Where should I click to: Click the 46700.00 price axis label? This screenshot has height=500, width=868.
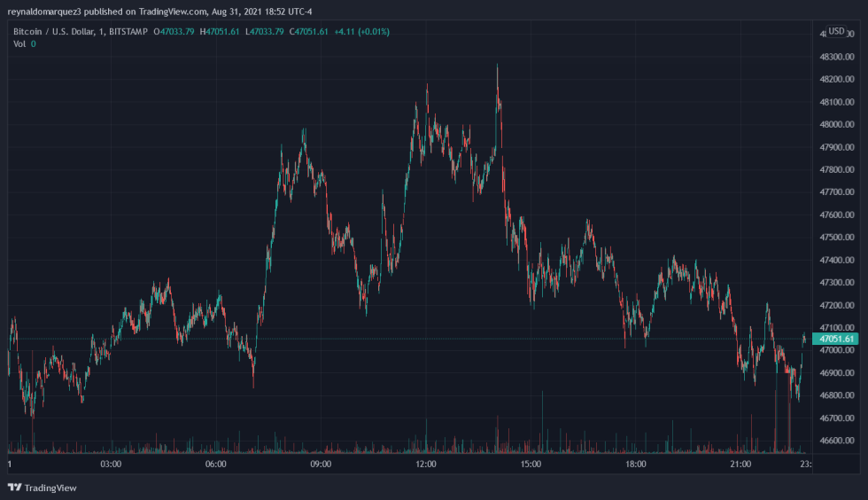tap(836, 418)
